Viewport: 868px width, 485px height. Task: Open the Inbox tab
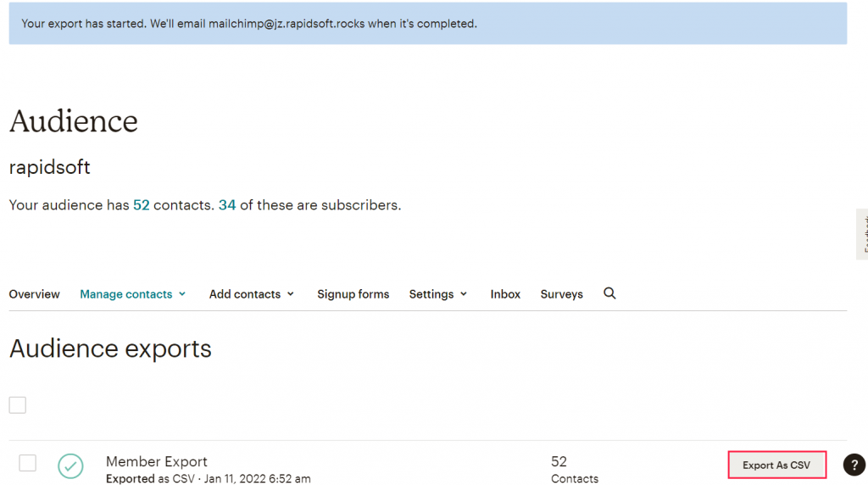click(505, 294)
